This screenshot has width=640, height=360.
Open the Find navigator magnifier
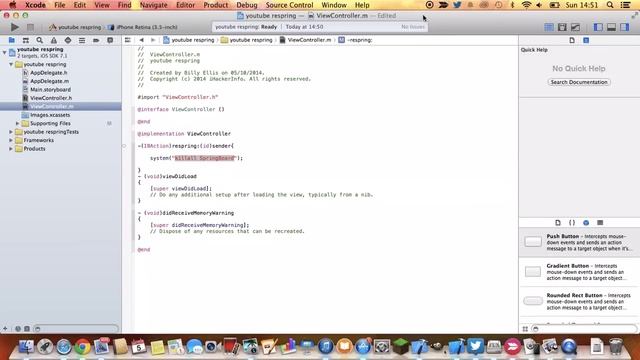[40, 40]
